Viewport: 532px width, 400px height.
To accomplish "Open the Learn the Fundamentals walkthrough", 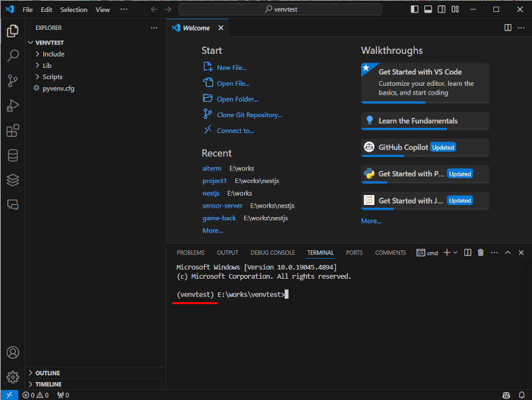I will coord(425,121).
